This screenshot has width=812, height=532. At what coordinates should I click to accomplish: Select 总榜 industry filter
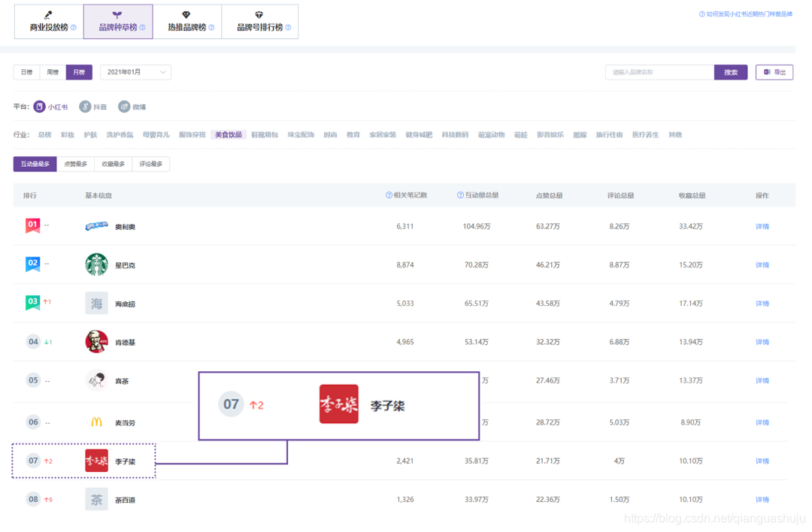click(x=44, y=135)
